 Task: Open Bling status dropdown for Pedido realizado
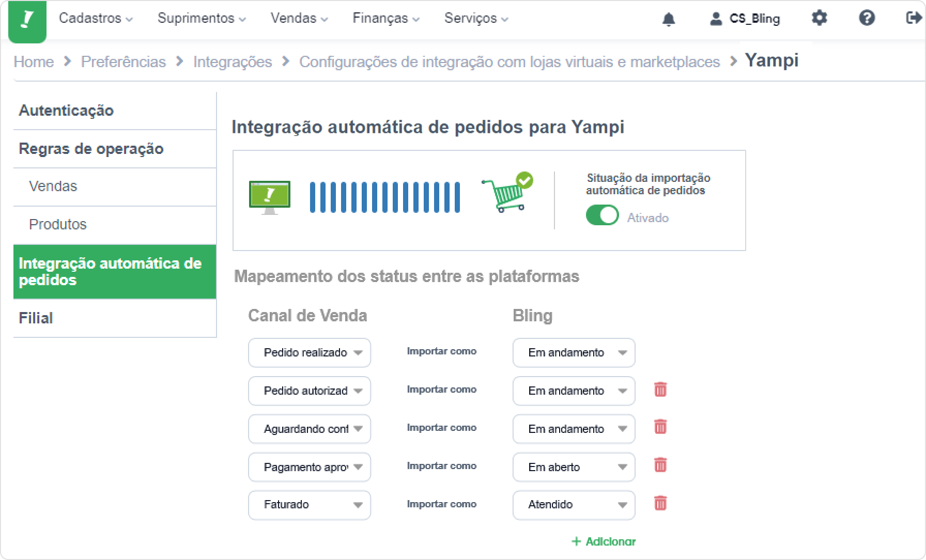pos(574,353)
